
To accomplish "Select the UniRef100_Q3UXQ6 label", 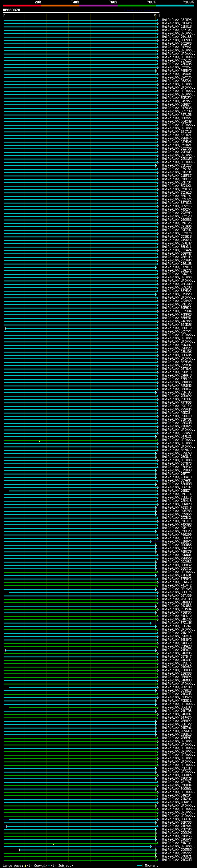I will pyautogui.click(x=176, y=64).
